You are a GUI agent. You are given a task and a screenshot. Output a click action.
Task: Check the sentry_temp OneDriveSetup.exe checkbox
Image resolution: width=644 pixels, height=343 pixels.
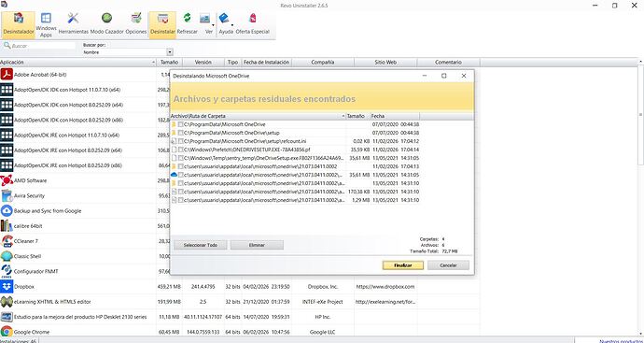click(x=181, y=158)
